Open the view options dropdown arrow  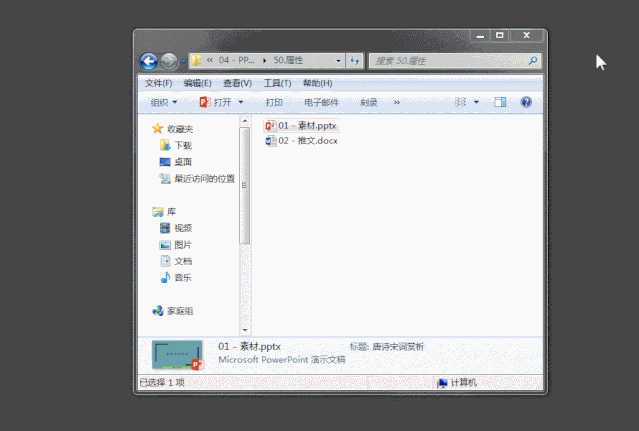coord(476,102)
